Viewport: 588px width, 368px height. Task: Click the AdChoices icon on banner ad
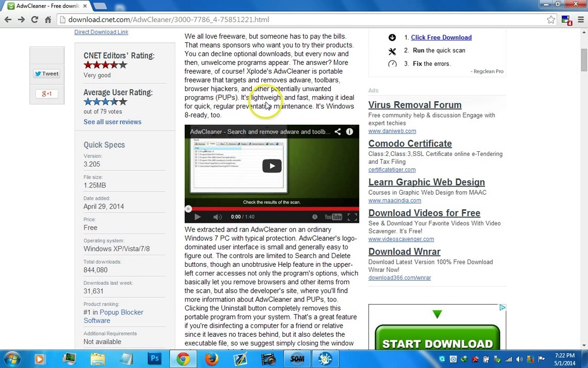pyautogui.click(x=502, y=308)
